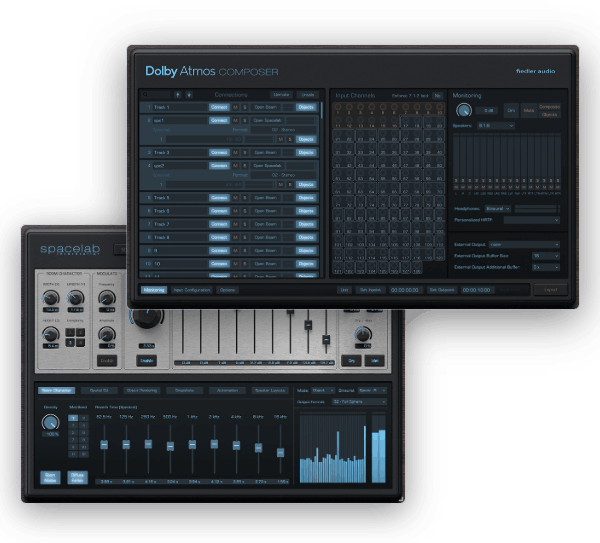Click the 1 kHz reverb time slider
600x543 pixels.
(x=192, y=445)
